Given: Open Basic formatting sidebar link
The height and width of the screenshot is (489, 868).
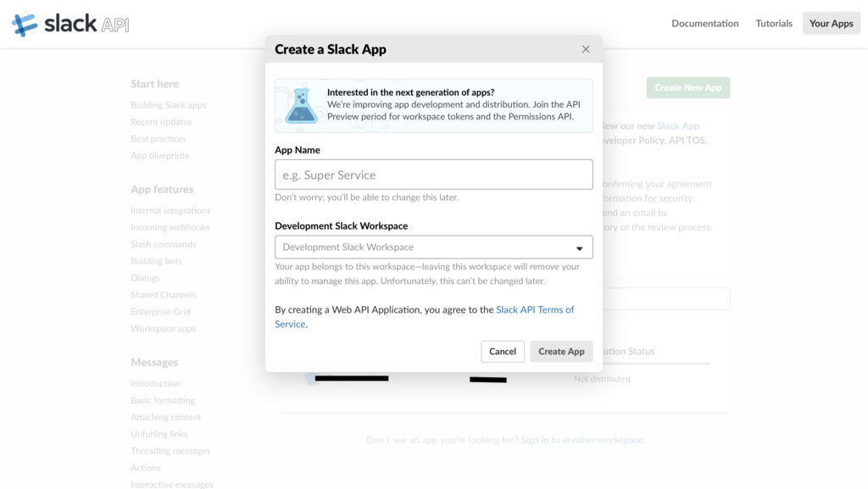Looking at the screenshot, I should click(x=163, y=400).
